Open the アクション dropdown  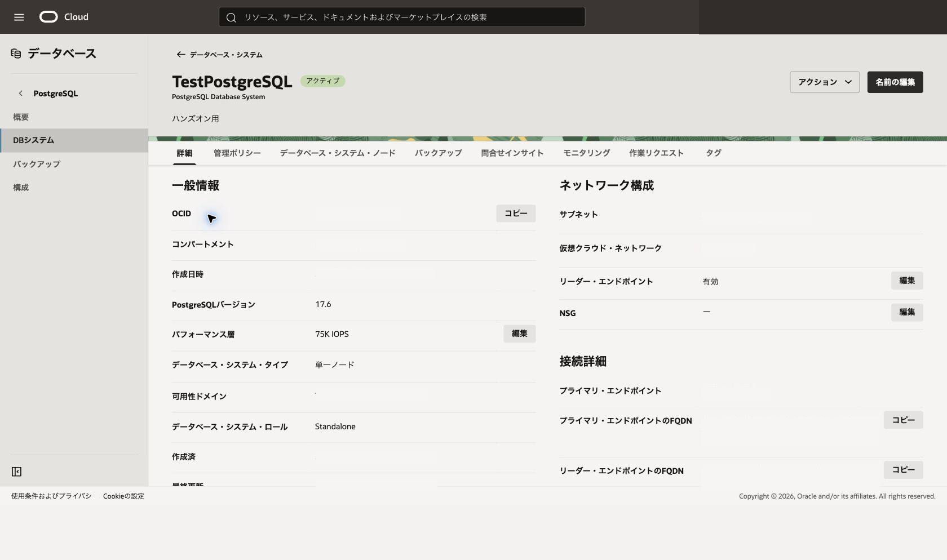[x=825, y=82]
